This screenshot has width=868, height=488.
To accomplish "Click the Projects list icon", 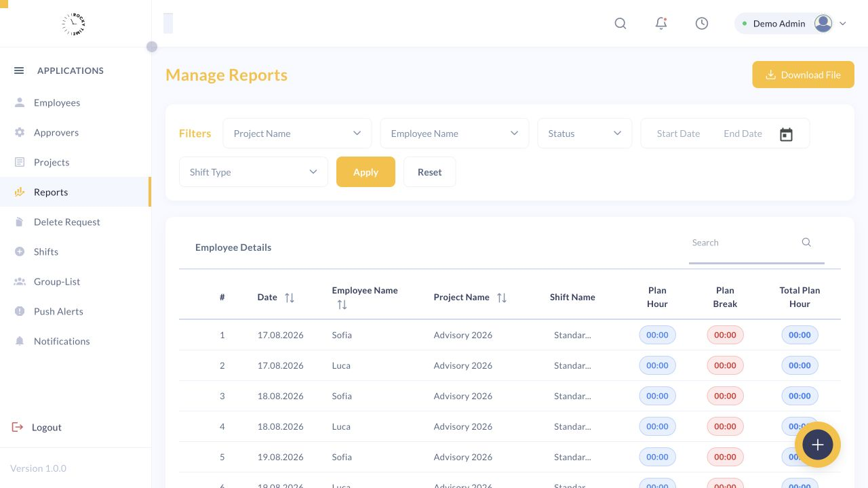I will pyautogui.click(x=20, y=162).
